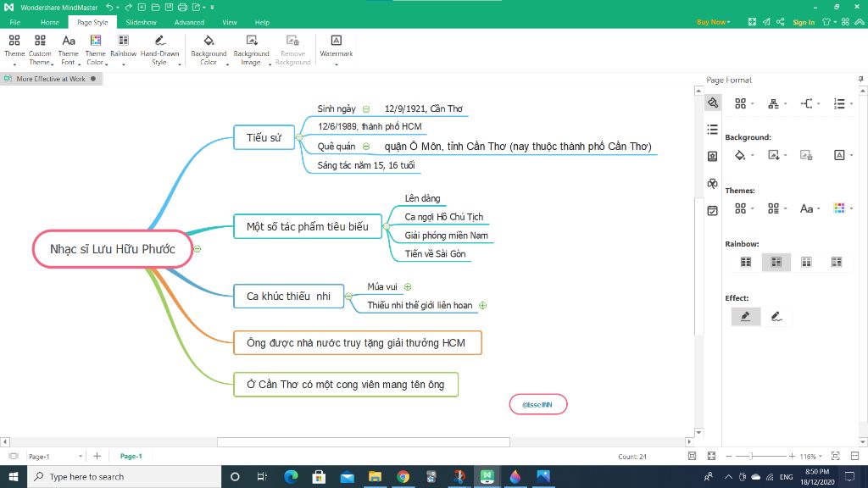Collapse the Quê quán subtopic
This screenshot has height=488, width=868.
point(366,147)
